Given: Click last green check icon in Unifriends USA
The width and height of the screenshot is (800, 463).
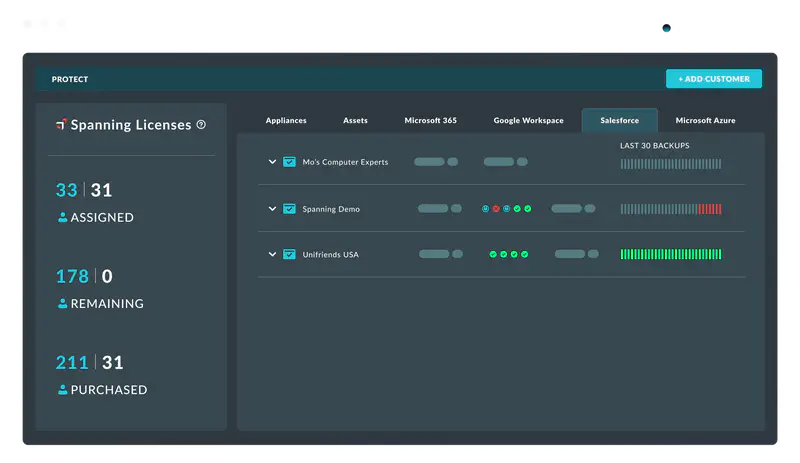Looking at the screenshot, I should click(x=524, y=254).
